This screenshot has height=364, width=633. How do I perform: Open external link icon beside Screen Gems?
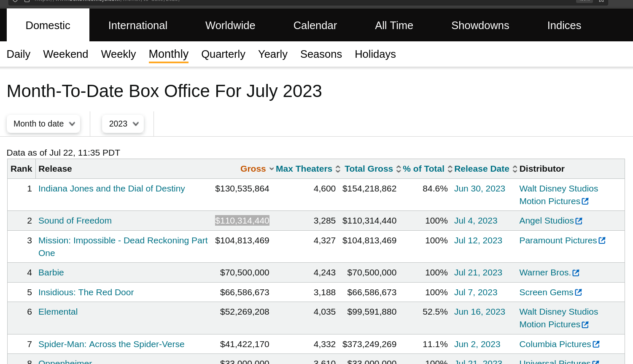578,292
